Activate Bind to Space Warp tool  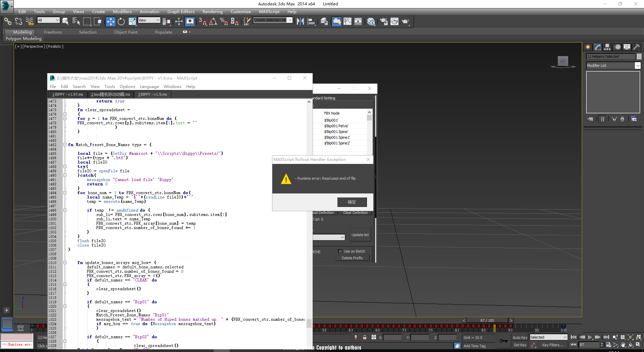[30, 21]
